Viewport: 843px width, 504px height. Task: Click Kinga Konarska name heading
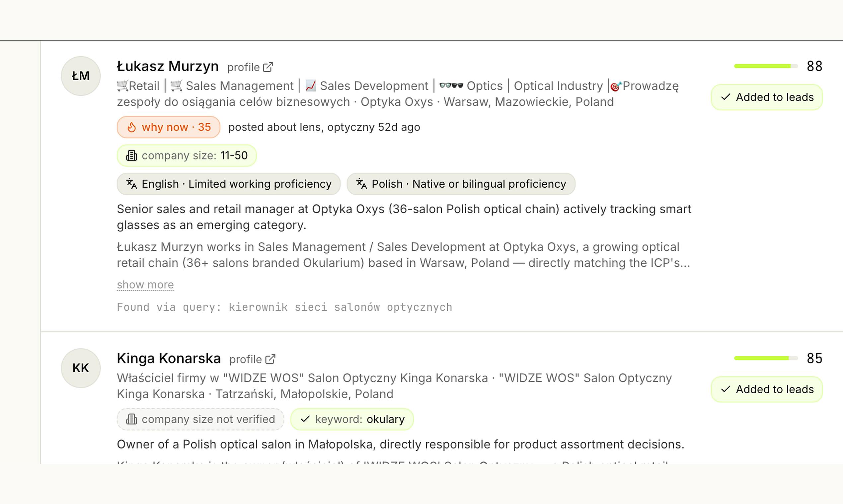click(x=169, y=359)
